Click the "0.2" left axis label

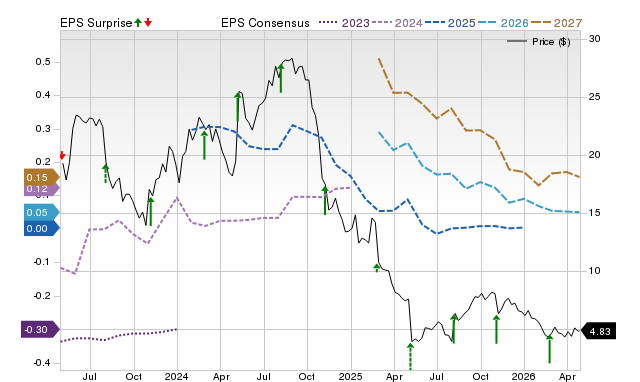43,162
